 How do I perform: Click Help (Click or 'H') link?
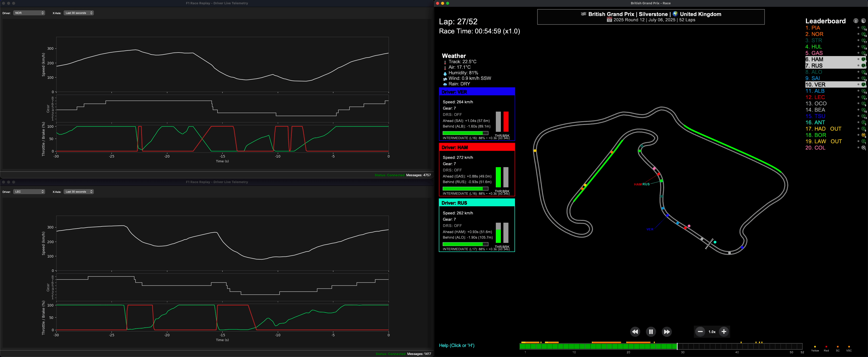tap(456, 345)
